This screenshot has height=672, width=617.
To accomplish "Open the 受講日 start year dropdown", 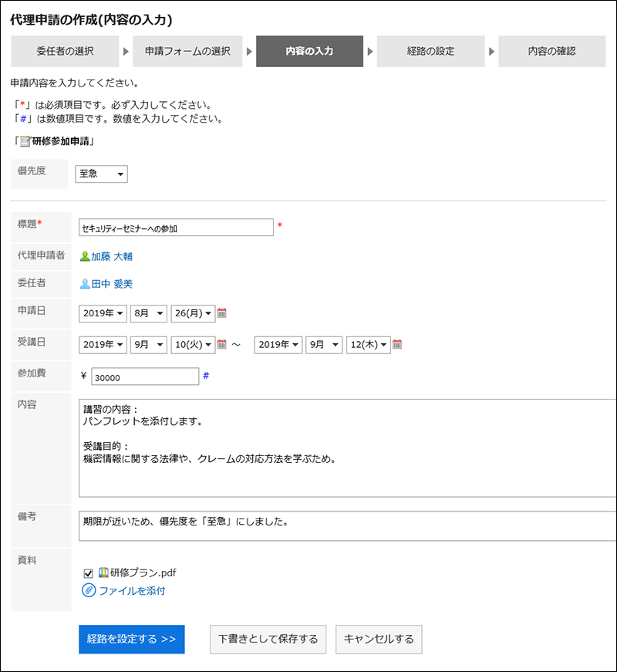I will click(103, 345).
